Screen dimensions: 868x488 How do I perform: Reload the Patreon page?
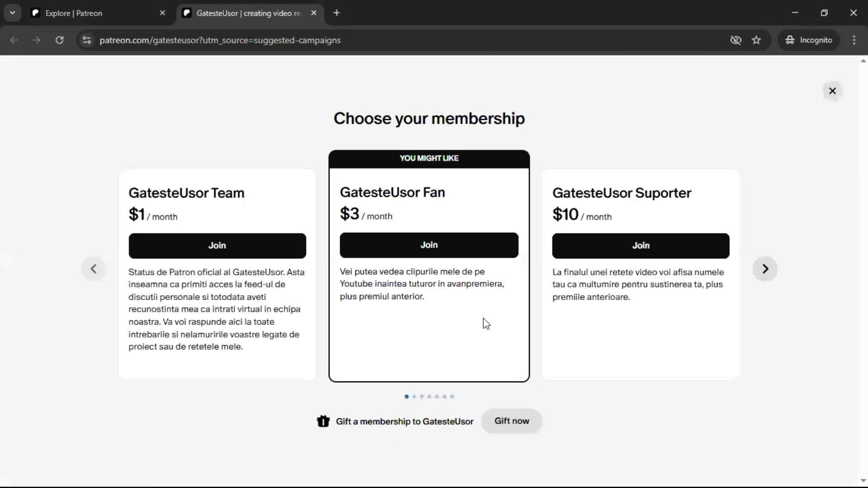click(x=59, y=40)
